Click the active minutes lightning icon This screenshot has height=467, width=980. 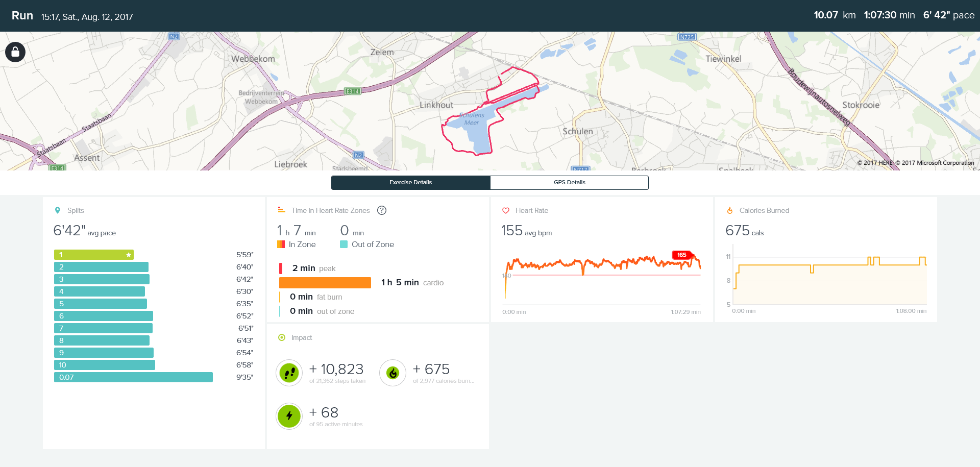pyautogui.click(x=289, y=416)
